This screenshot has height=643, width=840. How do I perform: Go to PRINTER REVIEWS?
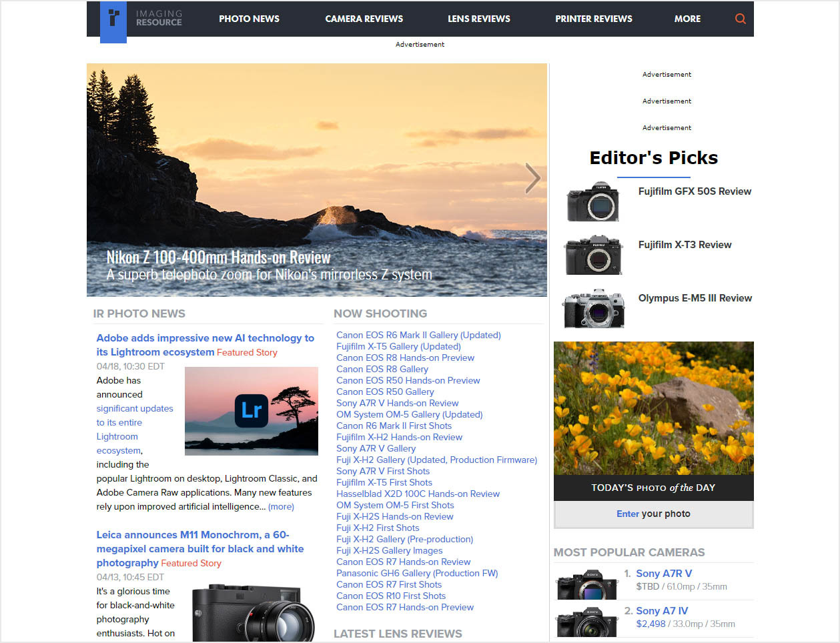pyautogui.click(x=593, y=19)
